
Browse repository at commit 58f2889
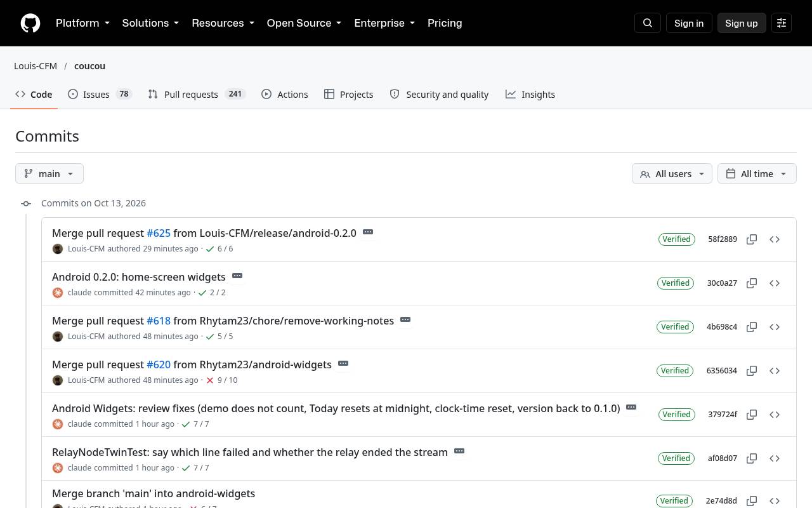pos(775,239)
